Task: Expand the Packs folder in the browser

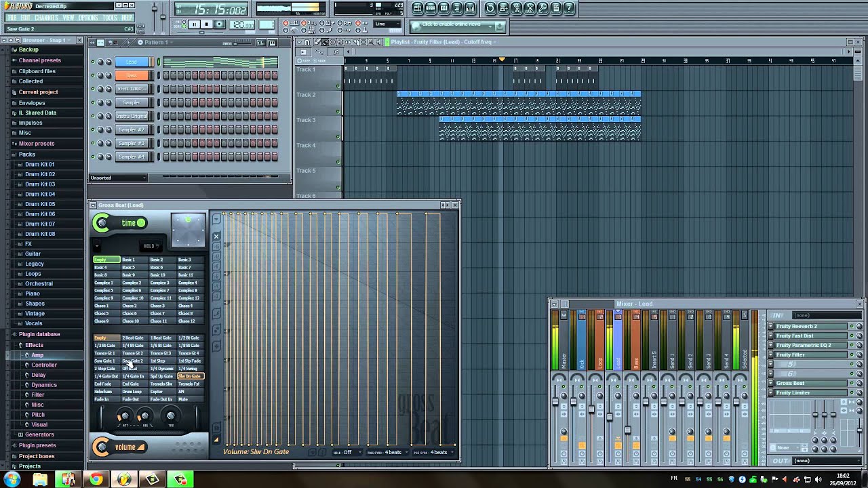Action: click(x=26, y=155)
